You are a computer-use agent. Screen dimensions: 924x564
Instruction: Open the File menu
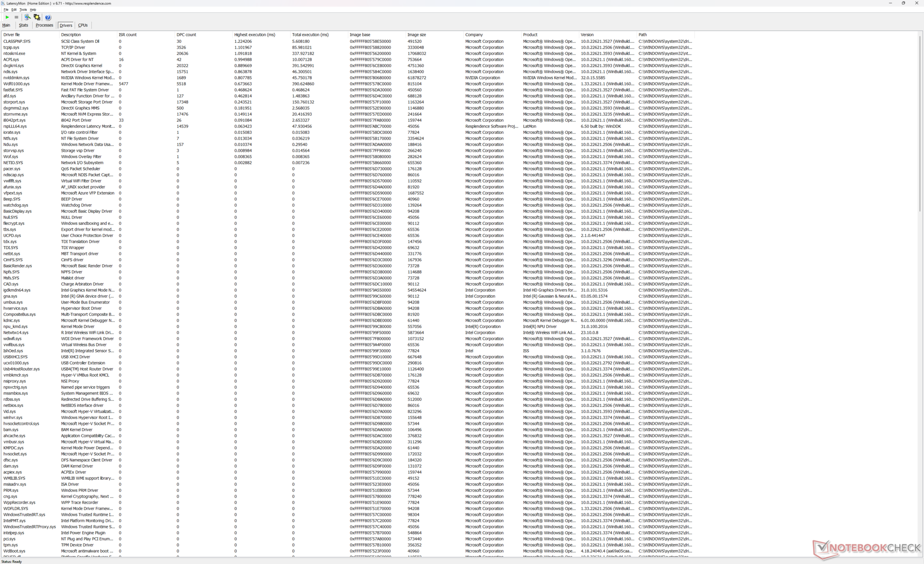pos(6,10)
